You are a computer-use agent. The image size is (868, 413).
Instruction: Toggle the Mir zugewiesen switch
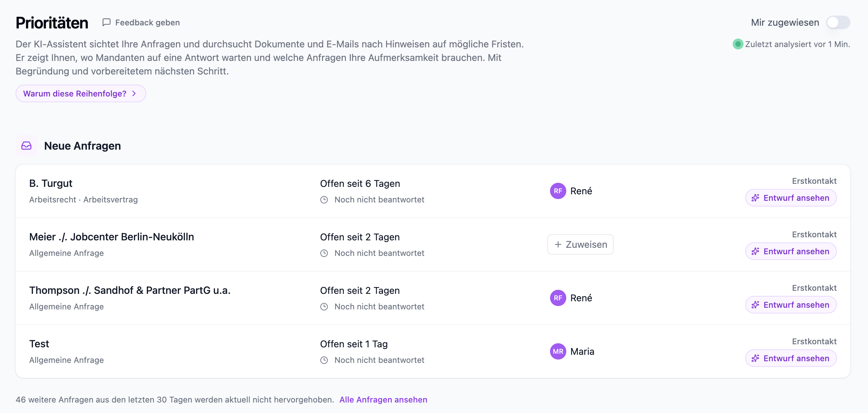[x=838, y=23]
